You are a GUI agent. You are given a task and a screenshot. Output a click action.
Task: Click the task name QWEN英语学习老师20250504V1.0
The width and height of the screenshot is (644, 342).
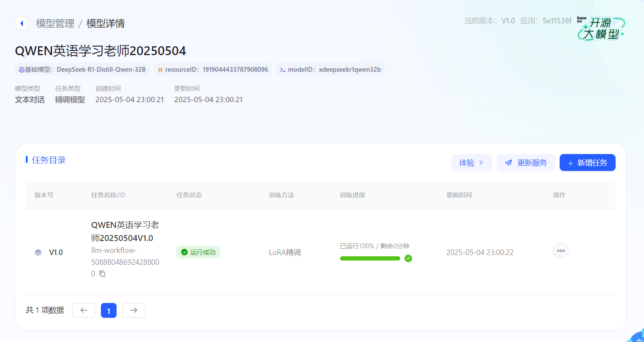click(x=125, y=231)
